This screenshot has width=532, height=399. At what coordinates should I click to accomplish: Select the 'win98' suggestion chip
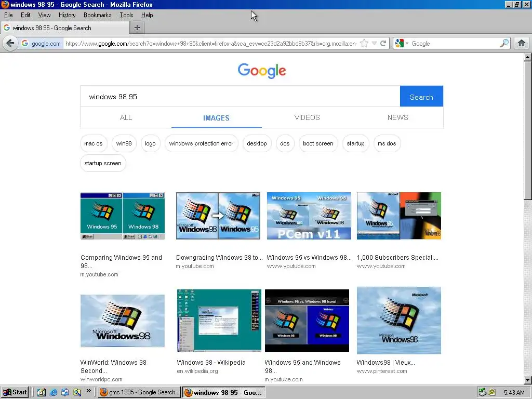124,143
